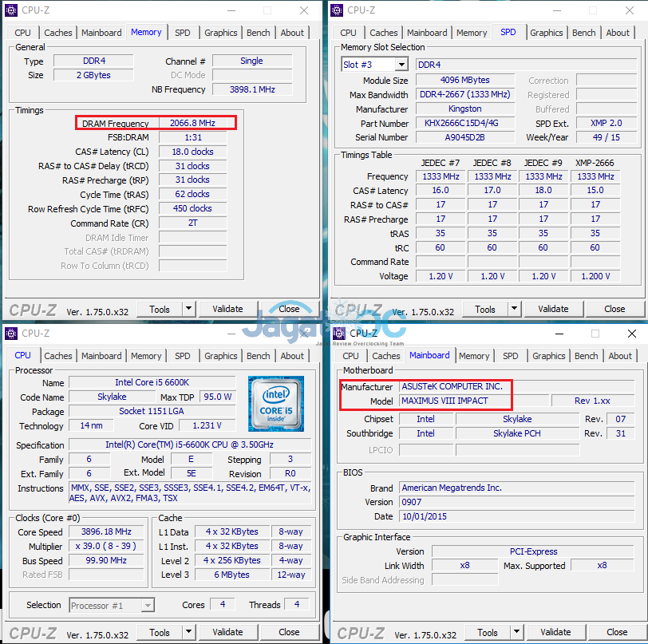648x644 pixels.
Task: Click the Tools button in the Mainboard window
Action: click(x=488, y=632)
